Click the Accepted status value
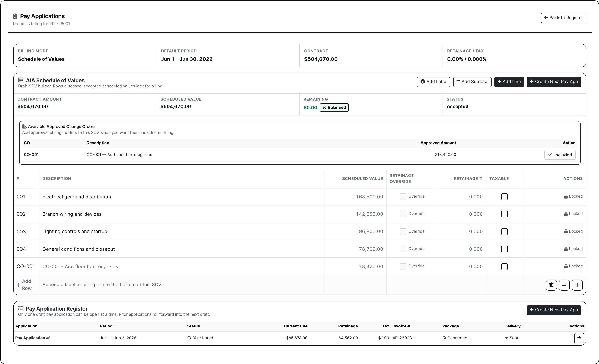Viewport: 599px width, 364px height. click(x=457, y=106)
